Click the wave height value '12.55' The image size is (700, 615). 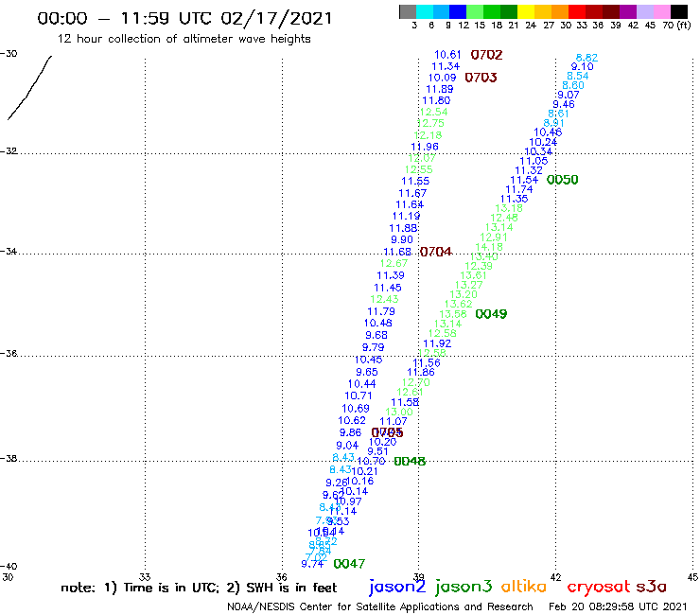tap(419, 169)
